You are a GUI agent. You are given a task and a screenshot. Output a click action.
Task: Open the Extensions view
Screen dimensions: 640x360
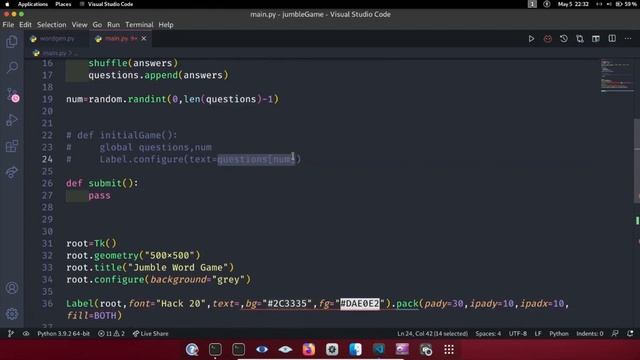[x=12, y=146]
